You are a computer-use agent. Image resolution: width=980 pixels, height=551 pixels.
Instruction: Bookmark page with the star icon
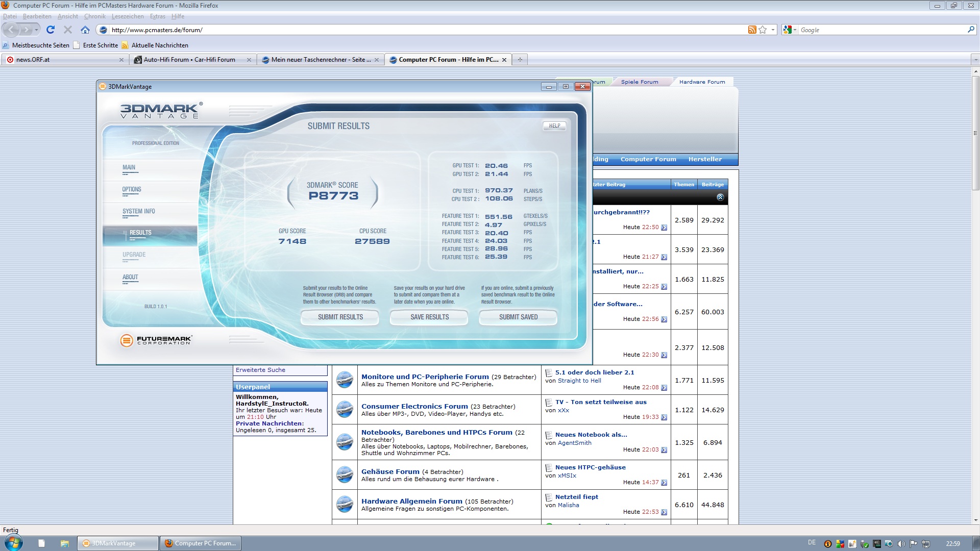763,30
